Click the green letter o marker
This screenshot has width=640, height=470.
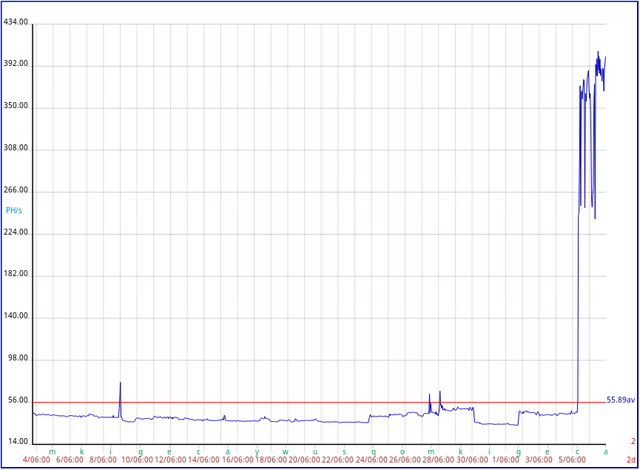(402, 452)
